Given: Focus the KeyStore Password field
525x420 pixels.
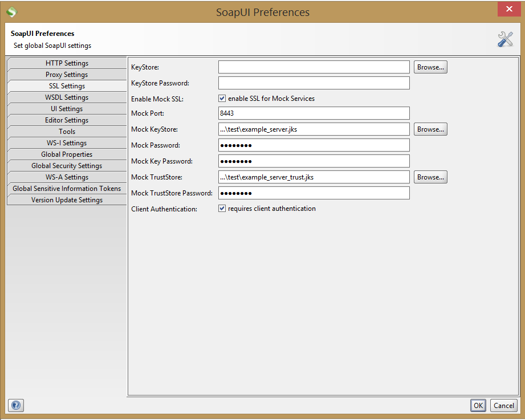Looking at the screenshot, I should click(314, 83).
